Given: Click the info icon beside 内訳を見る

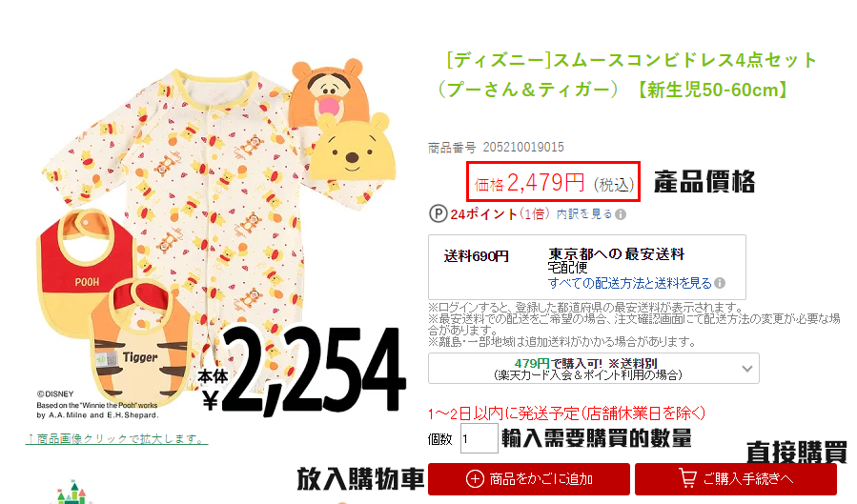Looking at the screenshot, I should coord(621,214).
